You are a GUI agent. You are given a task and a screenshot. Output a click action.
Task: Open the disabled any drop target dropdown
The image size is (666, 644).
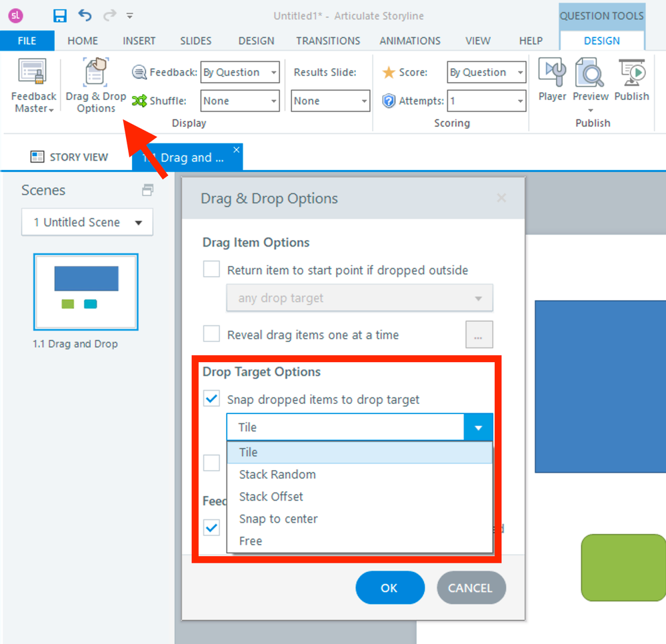(359, 298)
